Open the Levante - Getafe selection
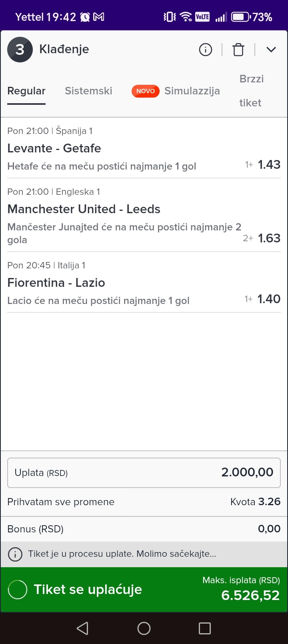Image resolution: width=288 pixels, height=644 pixels. tap(54, 148)
